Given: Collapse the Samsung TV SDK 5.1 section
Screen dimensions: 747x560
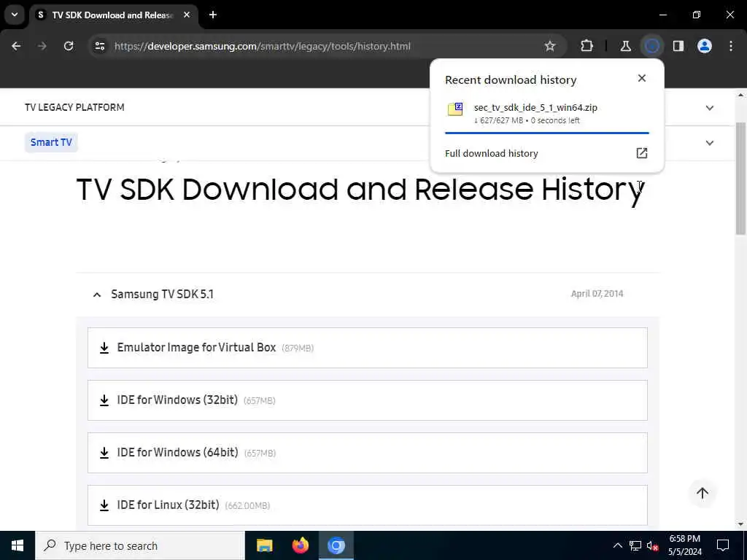Looking at the screenshot, I should coord(97,295).
